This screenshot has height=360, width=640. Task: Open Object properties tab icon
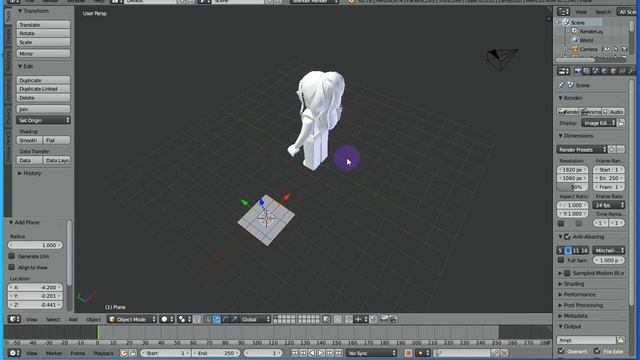coord(613,71)
